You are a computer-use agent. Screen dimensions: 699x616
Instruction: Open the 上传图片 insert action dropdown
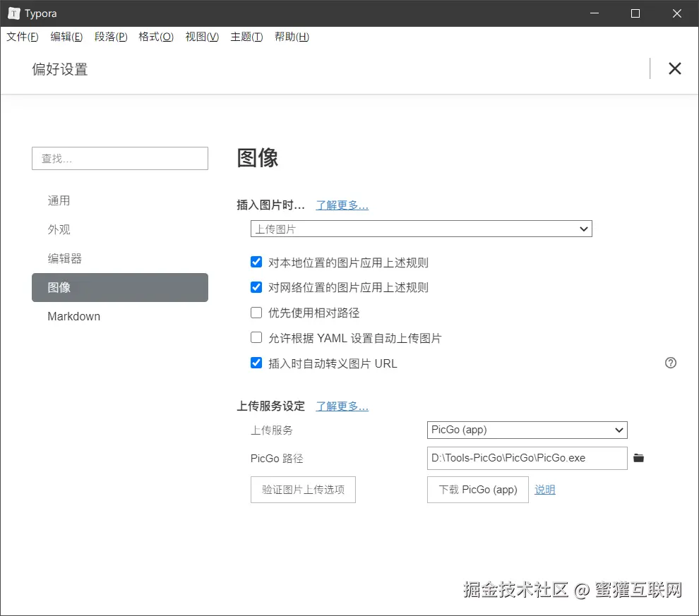coord(422,229)
